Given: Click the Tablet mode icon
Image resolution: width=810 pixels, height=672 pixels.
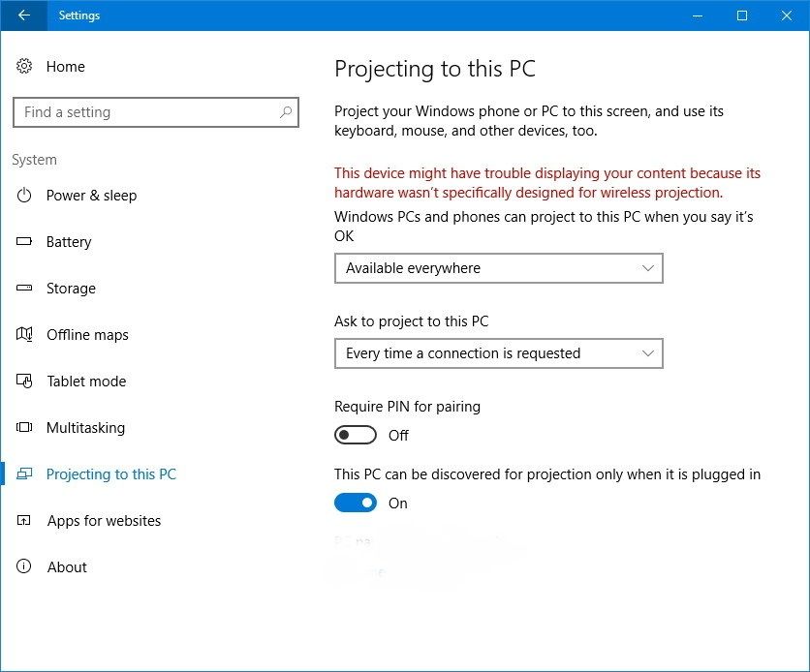Looking at the screenshot, I should click(x=24, y=382).
